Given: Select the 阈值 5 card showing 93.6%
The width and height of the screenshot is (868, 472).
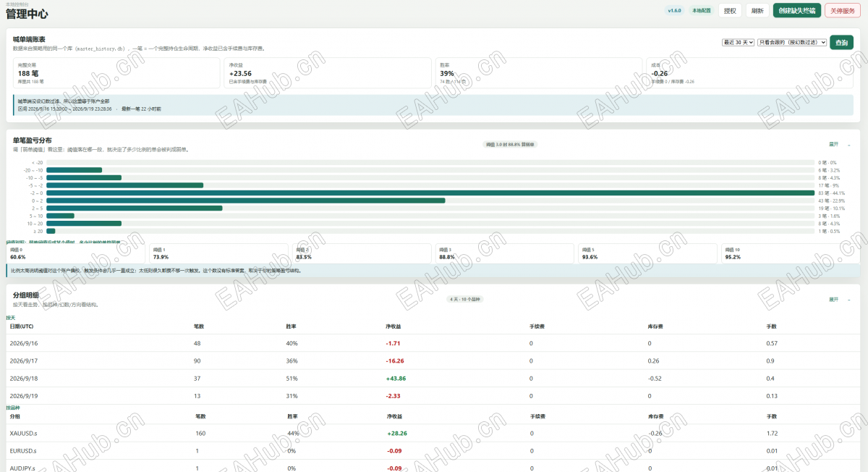Looking at the screenshot, I should [647, 253].
